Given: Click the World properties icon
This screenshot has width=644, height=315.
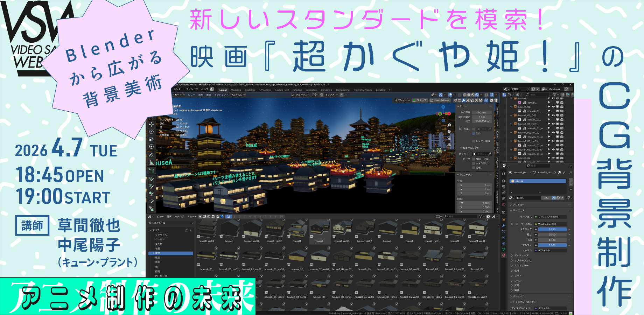Looking at the screenshot, I should pos(503,205).
